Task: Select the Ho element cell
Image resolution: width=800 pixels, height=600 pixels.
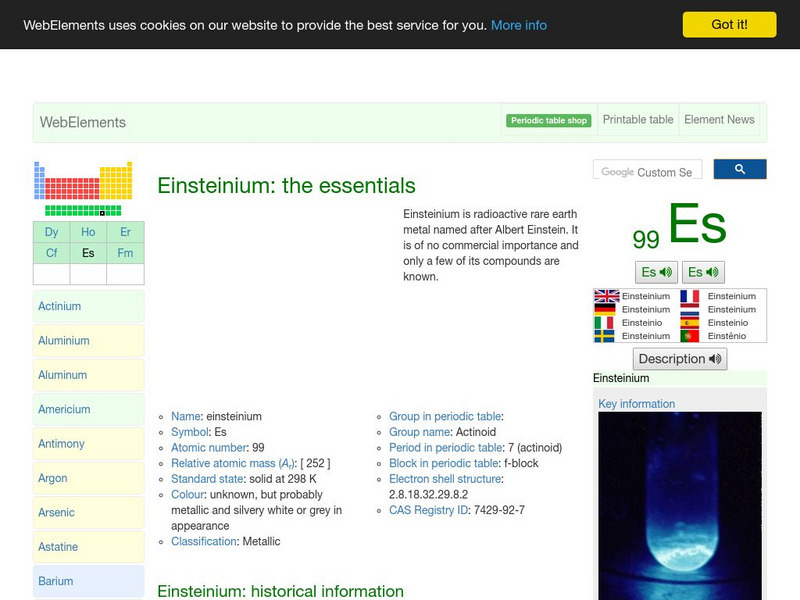Action: tap(88, 232)
